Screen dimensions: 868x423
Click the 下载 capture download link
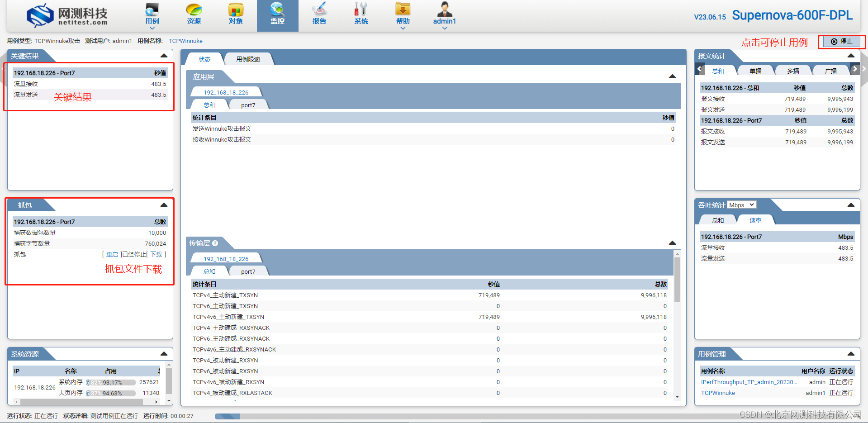156,254
